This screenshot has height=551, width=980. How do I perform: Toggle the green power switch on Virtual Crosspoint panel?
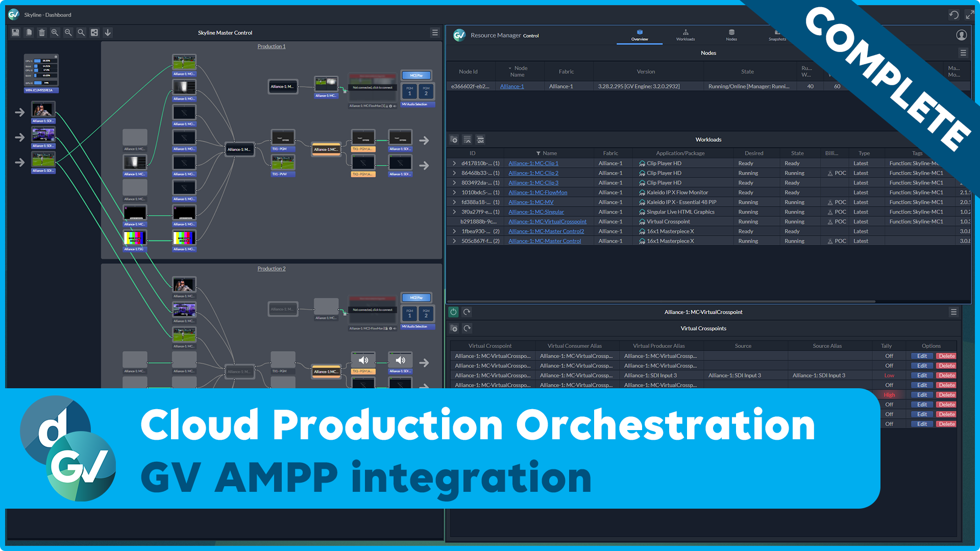coord(453,312)
